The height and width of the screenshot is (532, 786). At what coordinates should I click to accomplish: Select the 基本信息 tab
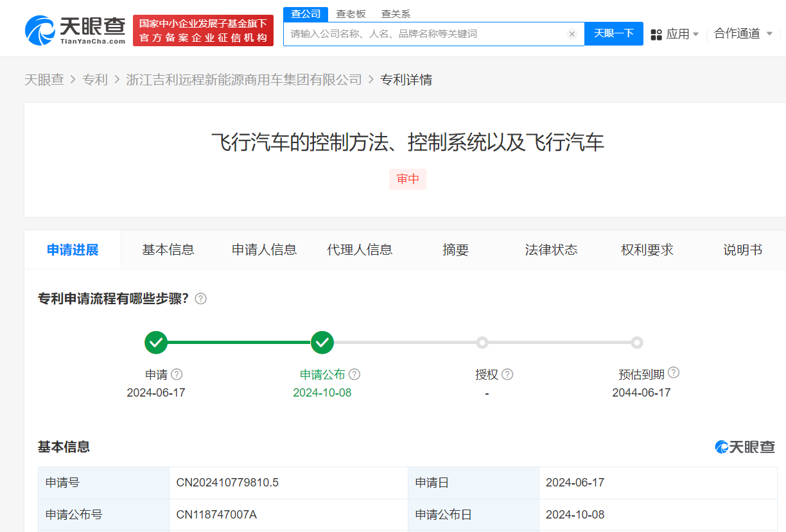(168, 250)
